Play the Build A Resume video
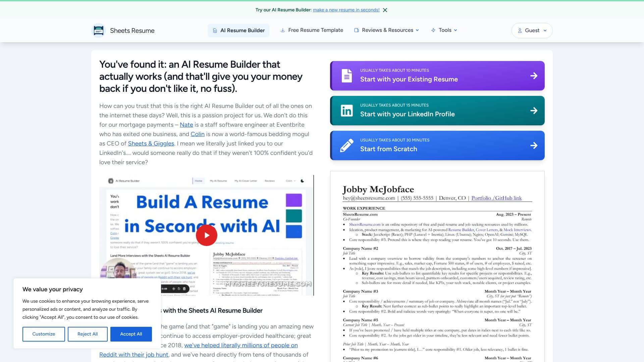This screenshot has height=362, width=644. click(207, 235)
